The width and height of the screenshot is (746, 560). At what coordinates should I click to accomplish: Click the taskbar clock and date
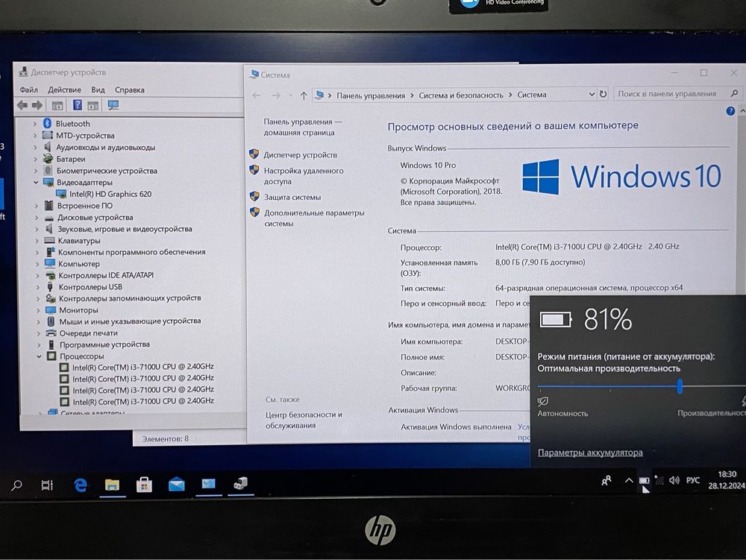pyautogui.click(x=727, y=479)
